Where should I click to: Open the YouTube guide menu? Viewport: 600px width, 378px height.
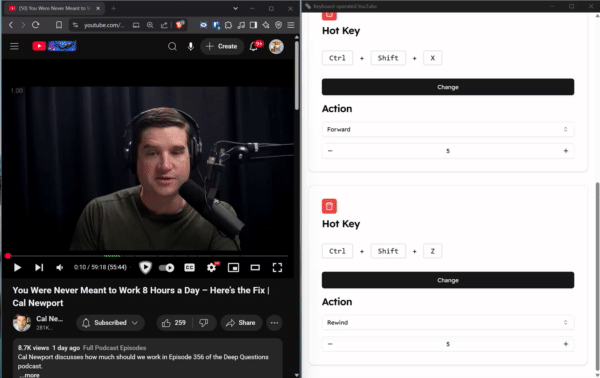[14, 46]
